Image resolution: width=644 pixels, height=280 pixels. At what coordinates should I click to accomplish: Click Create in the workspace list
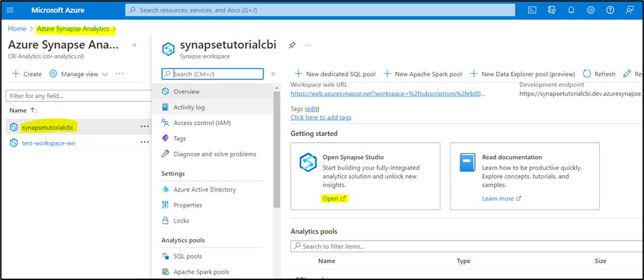pyautogui.click(x=27, y=74)
